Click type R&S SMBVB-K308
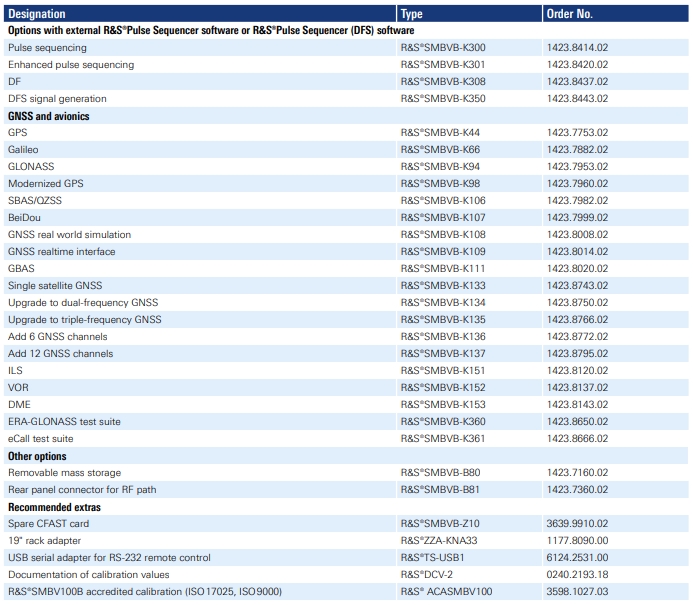 443,82
